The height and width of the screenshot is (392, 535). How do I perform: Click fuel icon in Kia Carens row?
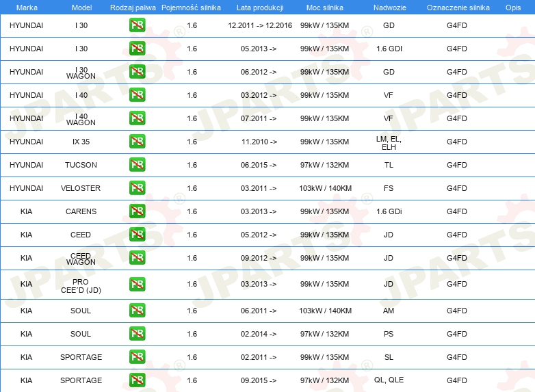tap(137, 211)
